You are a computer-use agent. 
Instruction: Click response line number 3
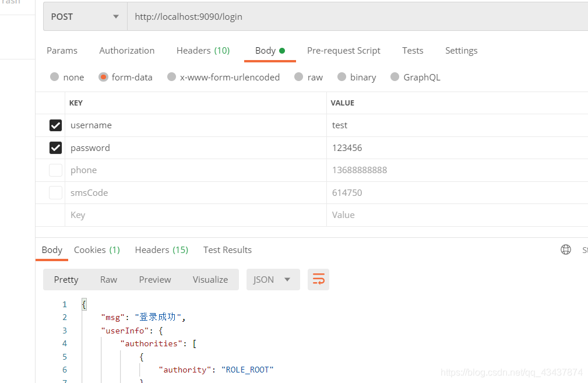(65, 331)
